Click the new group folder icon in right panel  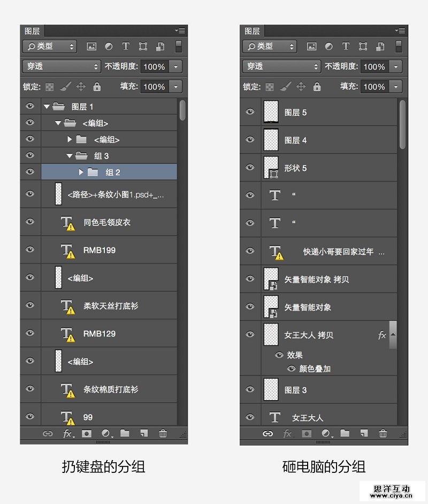click(x=345, y=434)
